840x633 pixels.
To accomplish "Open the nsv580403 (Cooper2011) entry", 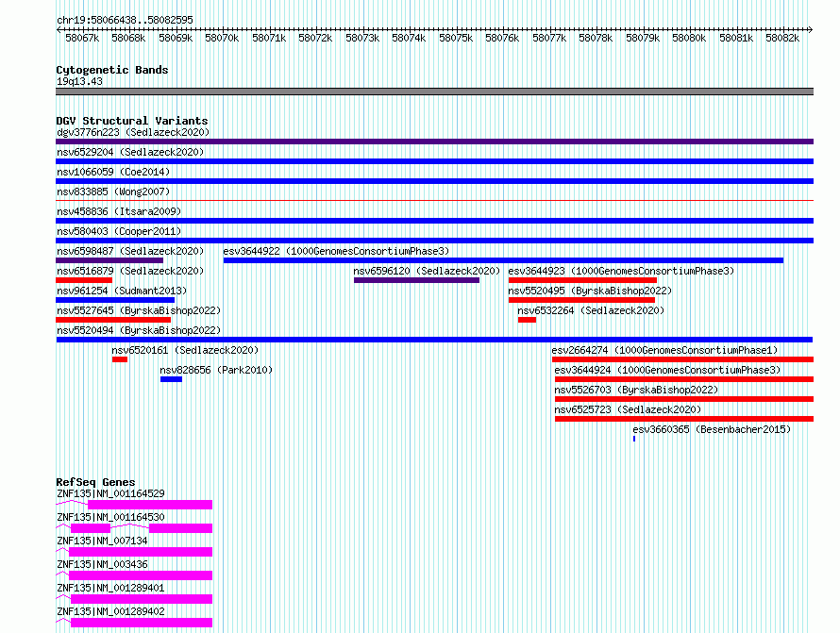I will coord(119,231).
